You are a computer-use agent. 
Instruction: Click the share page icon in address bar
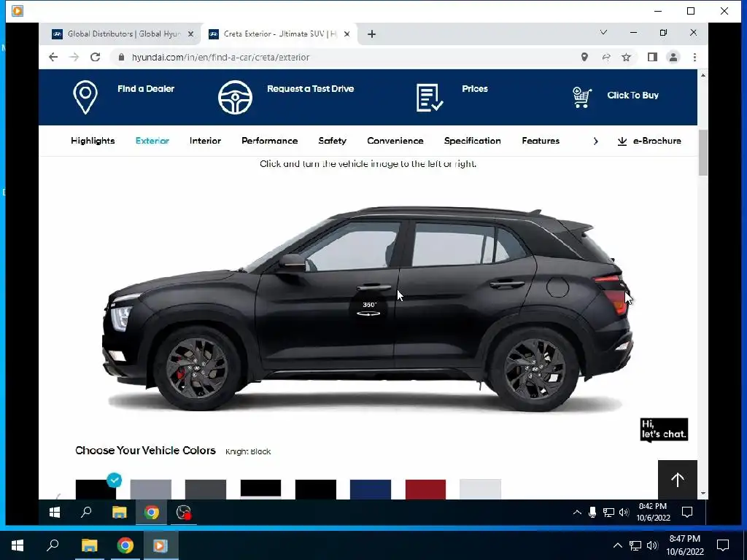[606, 57]
